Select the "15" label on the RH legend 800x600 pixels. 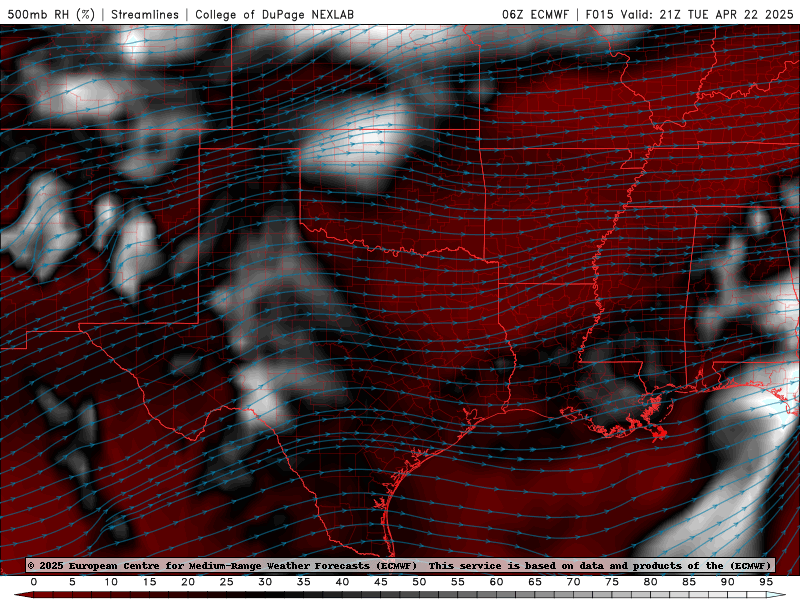[149, 582]
